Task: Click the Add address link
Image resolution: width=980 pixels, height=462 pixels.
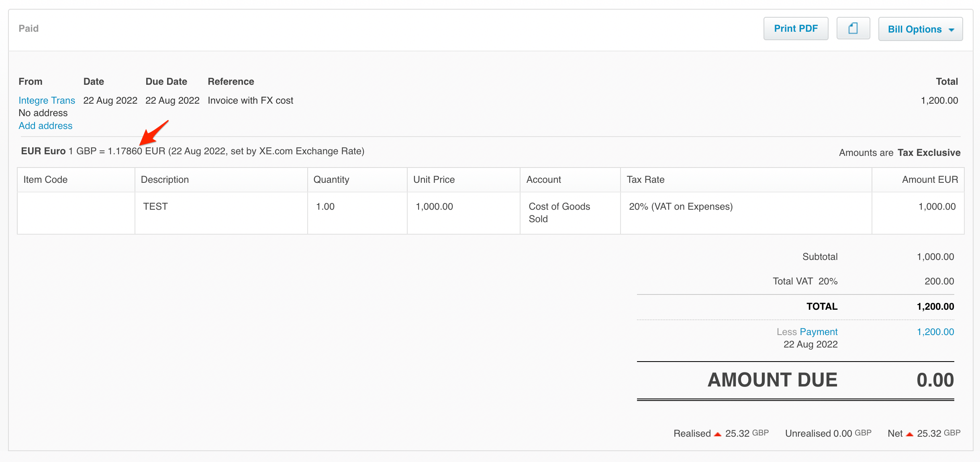Action: point(45,125)
